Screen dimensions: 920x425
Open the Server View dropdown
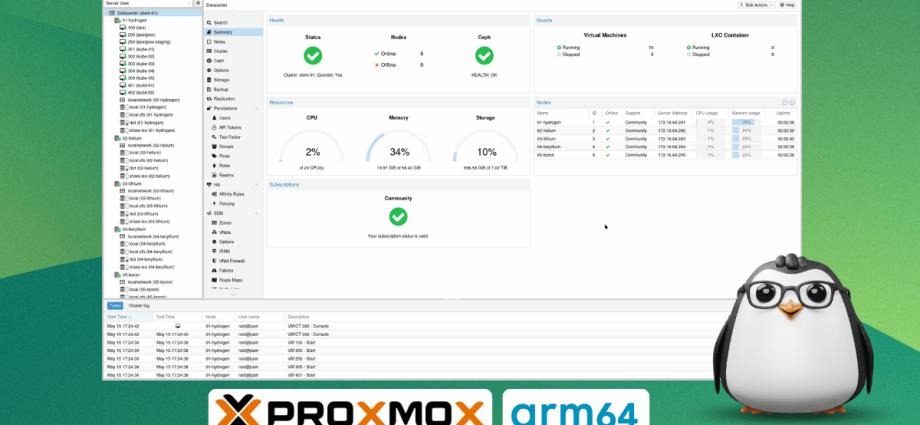(x=148, y=3)
